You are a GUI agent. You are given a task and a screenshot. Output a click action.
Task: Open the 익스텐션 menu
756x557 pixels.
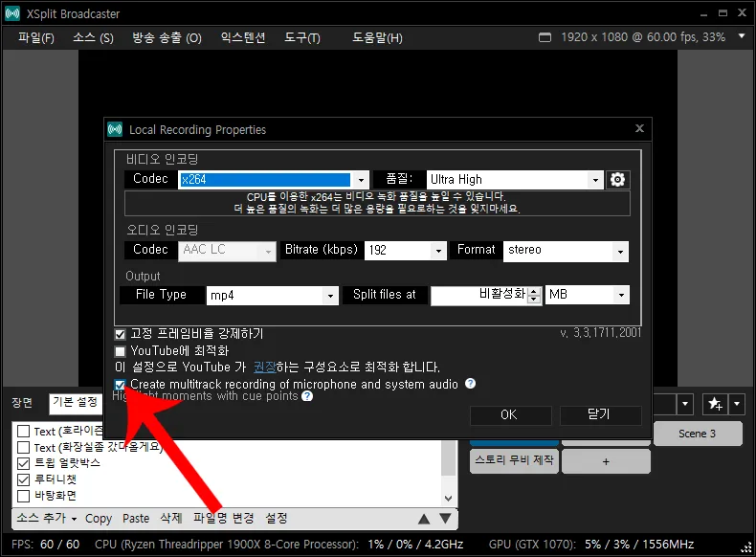tap(243, 37)
